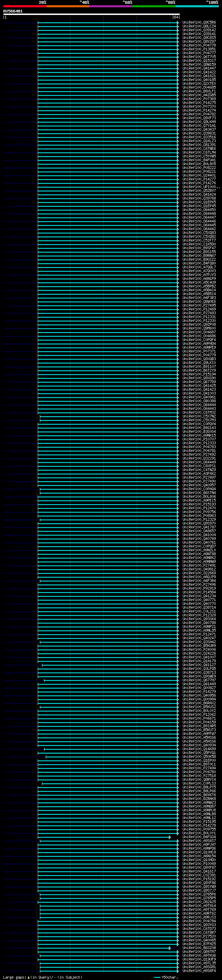The width and height of the screenshot is (222, 980).
Task: Select the UniRef100_Q41421 label
Action: coord(199,76)
